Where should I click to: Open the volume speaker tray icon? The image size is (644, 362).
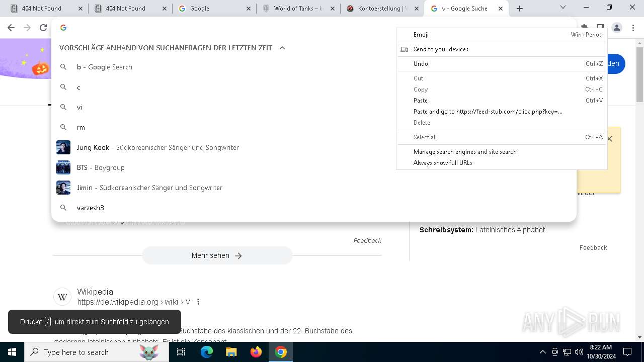click(x=579, y=352)
